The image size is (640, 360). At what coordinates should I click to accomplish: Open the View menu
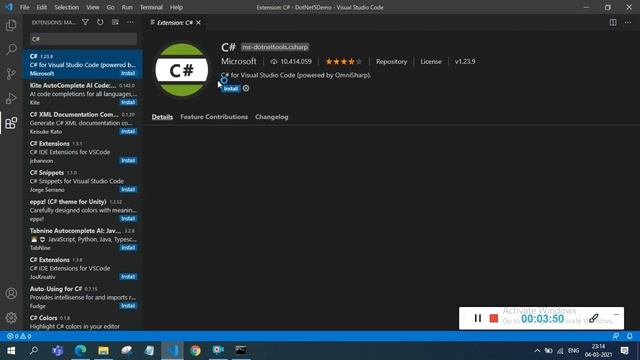[93, 7]
